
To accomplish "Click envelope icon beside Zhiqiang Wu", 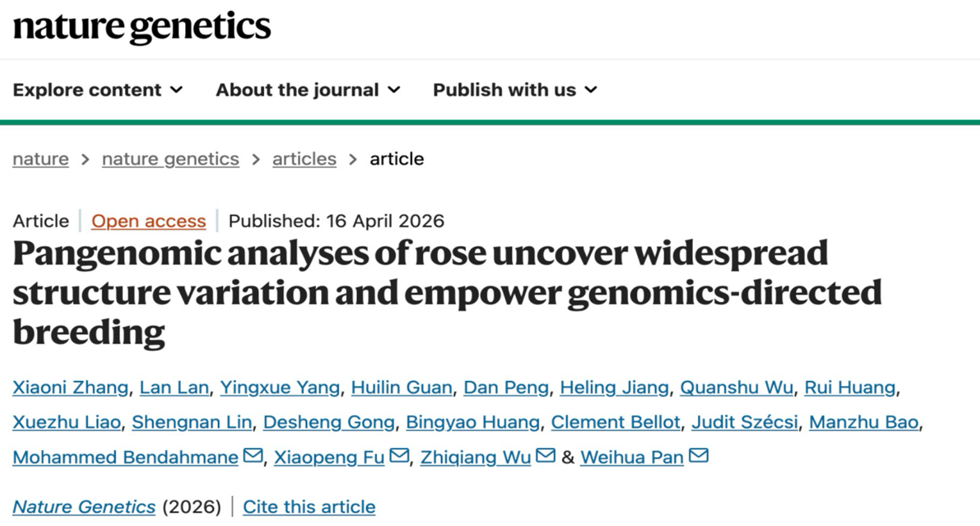I will pyautogui.click(x=545, y=455).
